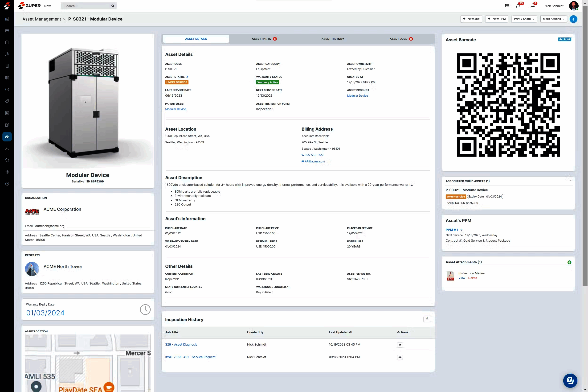Open the chat messages icon
Viewport: 588px width, 392px height.
pos(518,6)
